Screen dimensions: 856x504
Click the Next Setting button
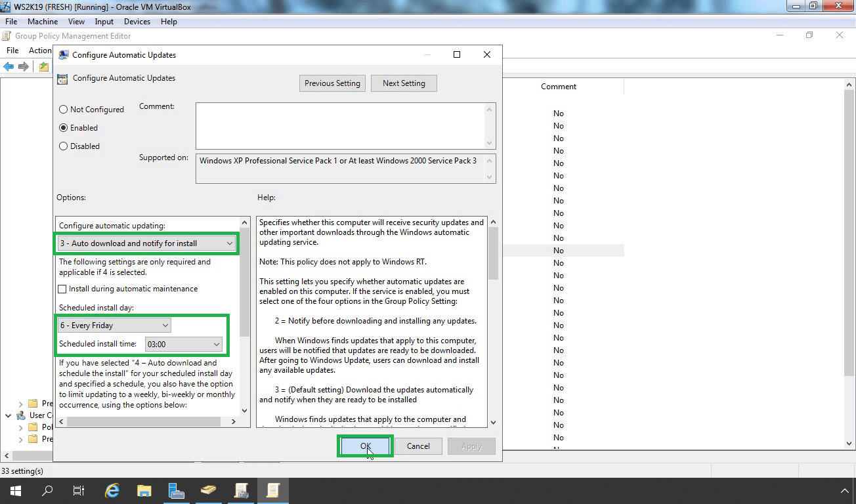(x=404, y=83)
